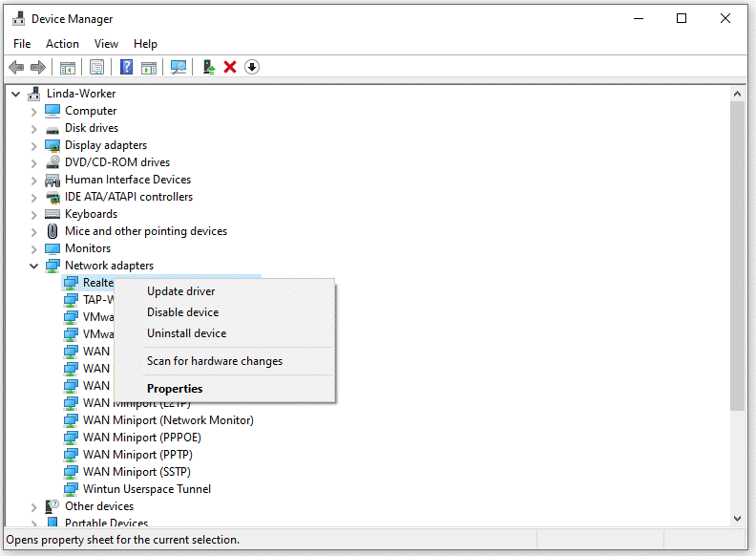Click the Show/Hide Console Tree icon

[x=68, y=67]
